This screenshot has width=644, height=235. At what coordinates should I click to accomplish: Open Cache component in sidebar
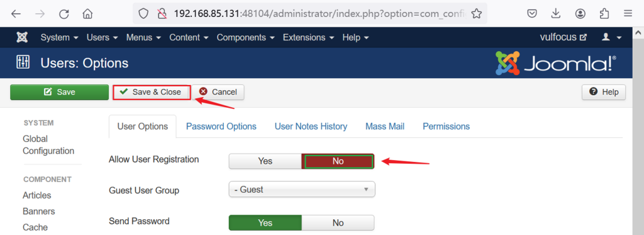click(35, 227)
